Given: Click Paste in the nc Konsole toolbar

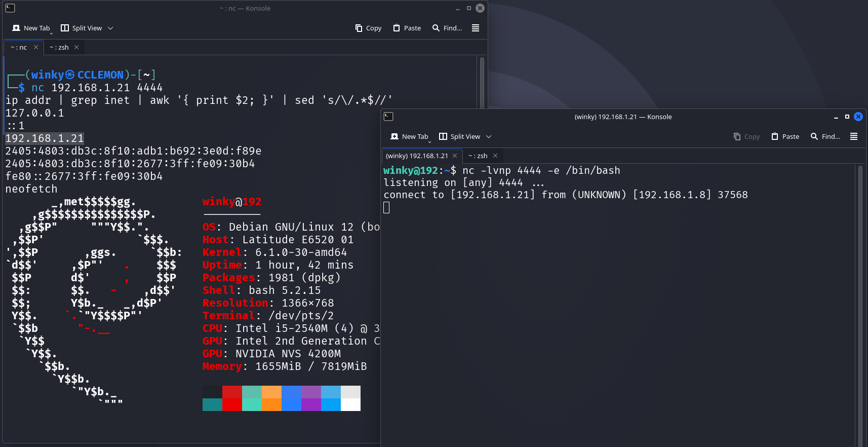Looking at the screenshot, I should (407, 28).
